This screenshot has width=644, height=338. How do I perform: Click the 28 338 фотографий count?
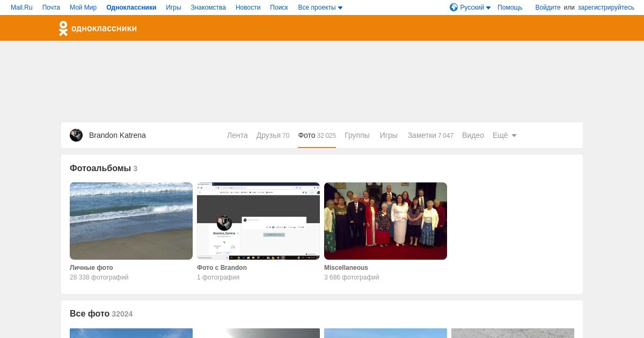click(99, 277)
